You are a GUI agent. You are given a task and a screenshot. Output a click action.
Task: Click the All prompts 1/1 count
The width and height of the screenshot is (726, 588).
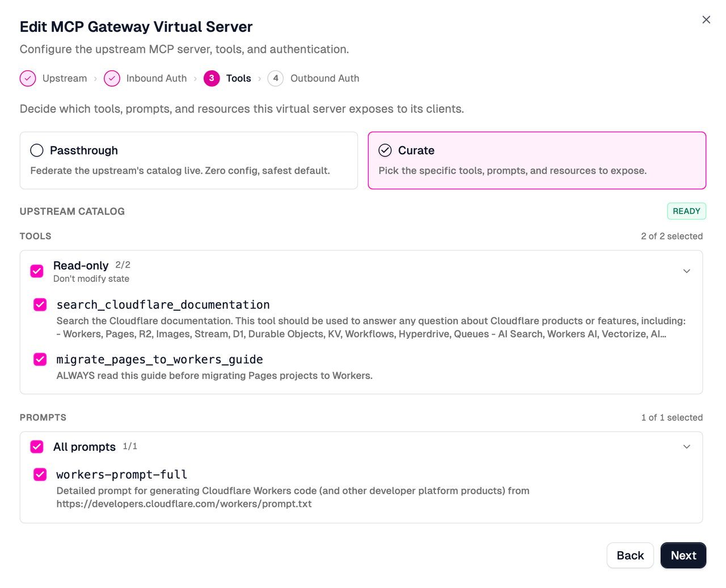click(x=130, y=446)
